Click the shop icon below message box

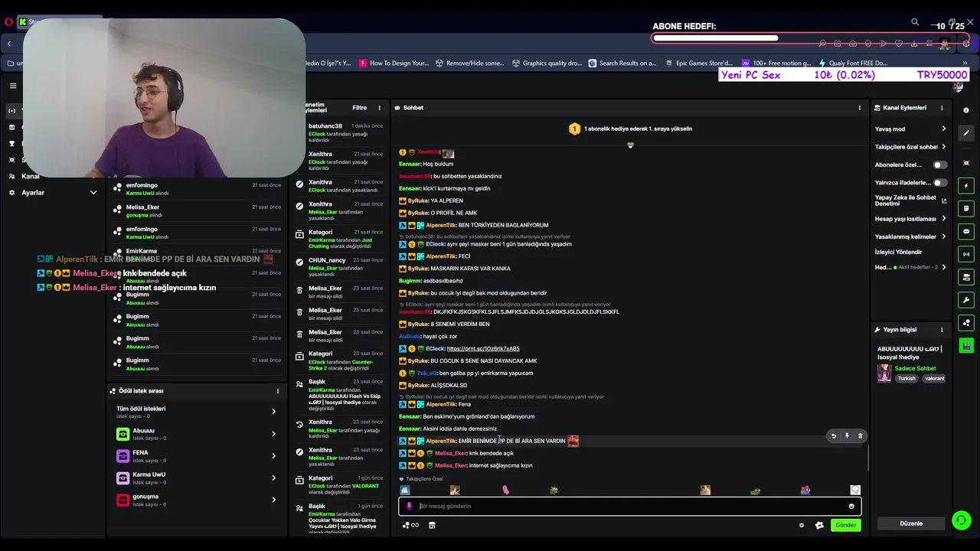432,525
